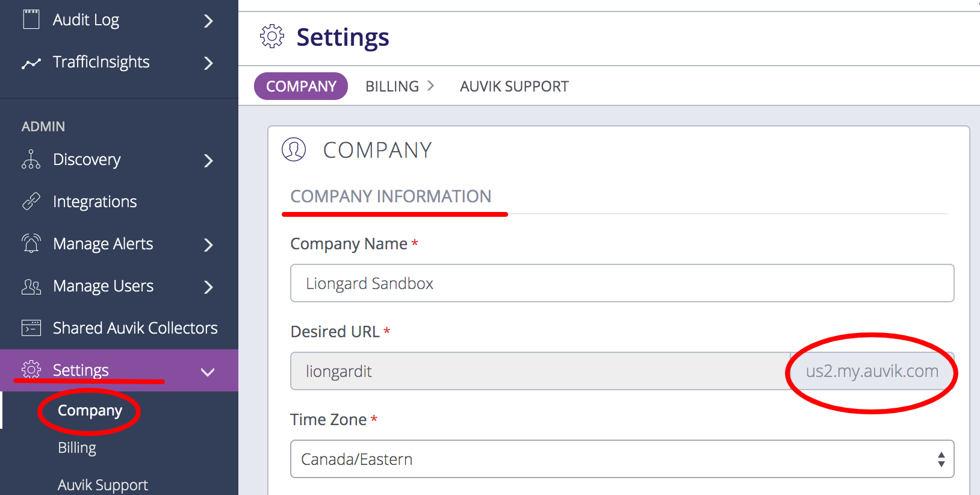
Task: Click the Settings gear icon in sidebar
Action: pyautogui.click(x=31, y=369)
